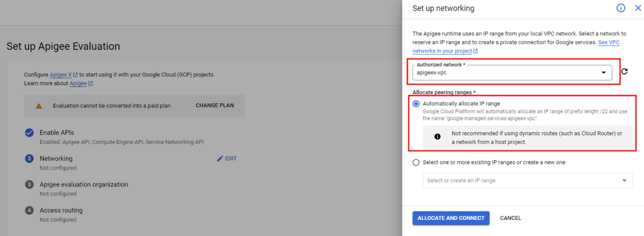
Task: Click the step 3 number icon
Action: point(29,184)
